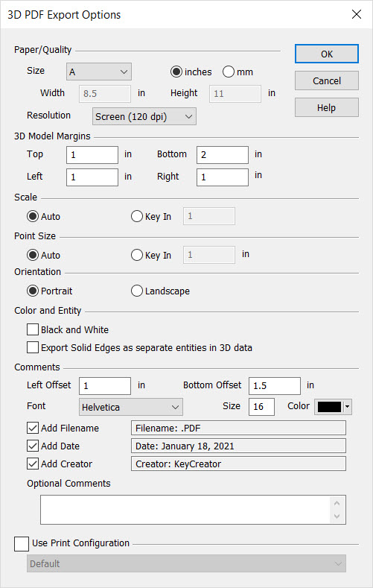Click the Creator text field
Image resolution: width=373 pixels, height=588 pixels.
238,464
